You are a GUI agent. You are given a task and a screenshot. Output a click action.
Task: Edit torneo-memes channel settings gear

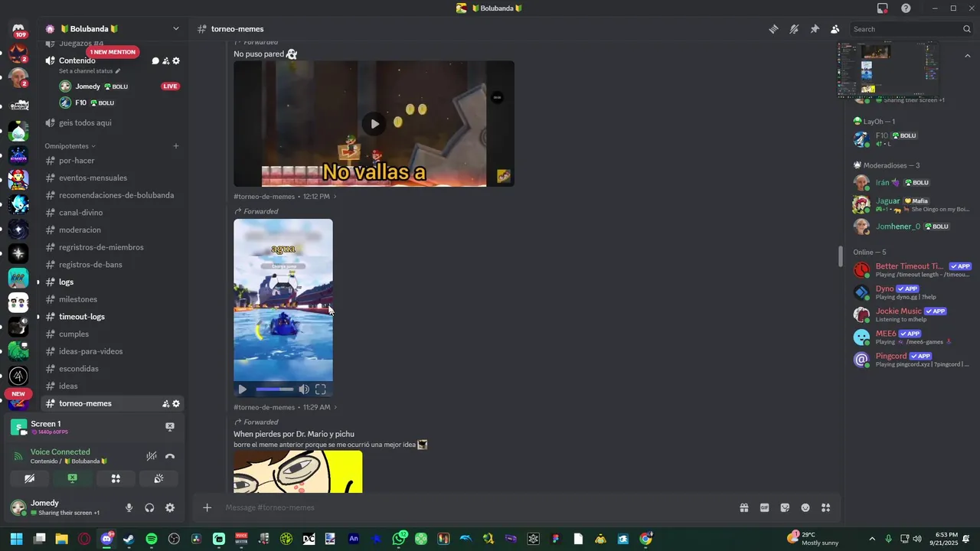tap(176, 403)
